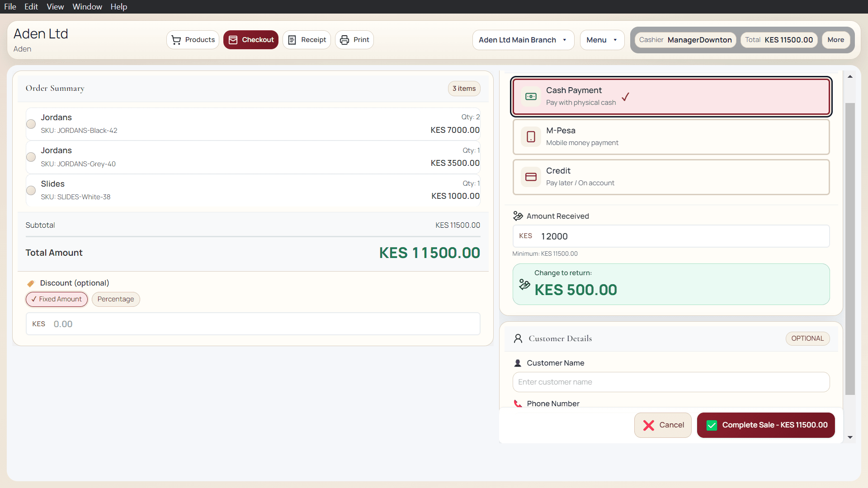The height and width of the screenshot is (488, 868).
Task: Select the Jordans Grey-40 item radio
Action: (x=31, y=157)
